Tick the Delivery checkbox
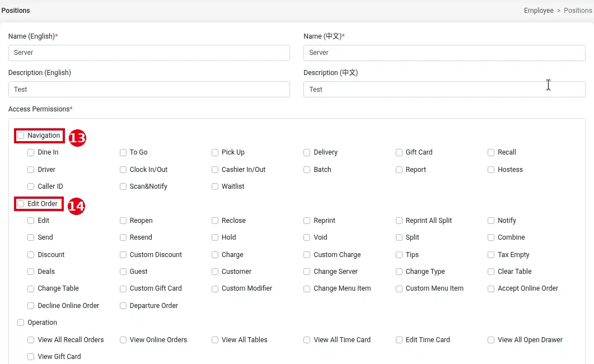The height and width of the screenshot is (364, 594). point(307,152)
